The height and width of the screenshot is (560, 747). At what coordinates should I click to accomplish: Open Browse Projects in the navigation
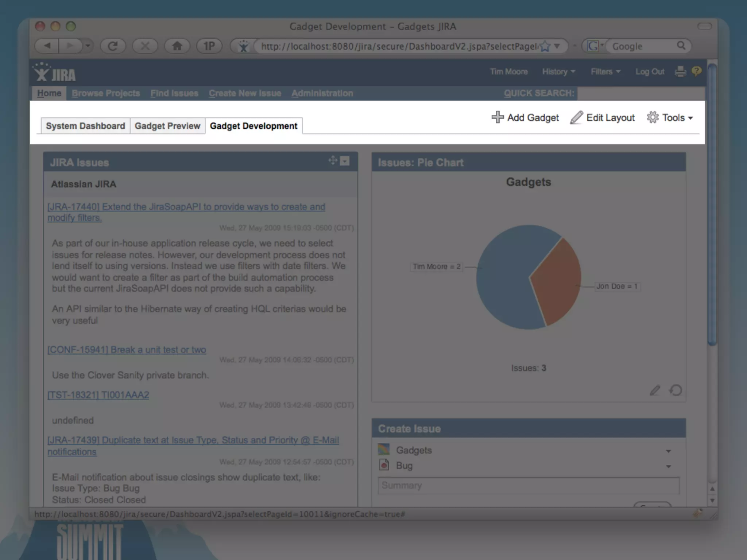pyautogui.click(x=106, y=93)
